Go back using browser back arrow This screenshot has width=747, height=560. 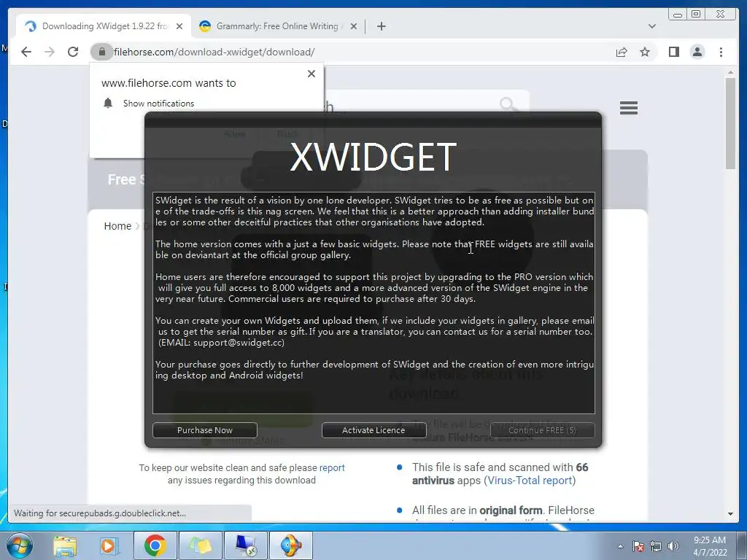(x=26, y=52)
